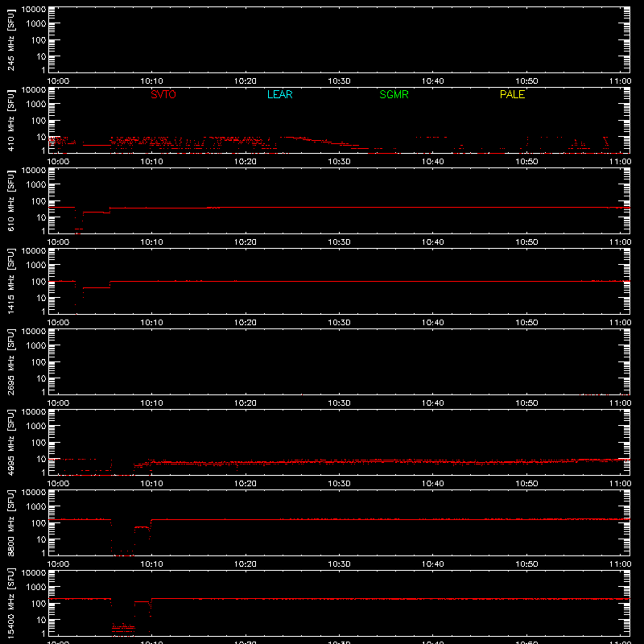Click the red SVTO station label
The height and width of the screenshot is (644, 644).
(163, 94)
